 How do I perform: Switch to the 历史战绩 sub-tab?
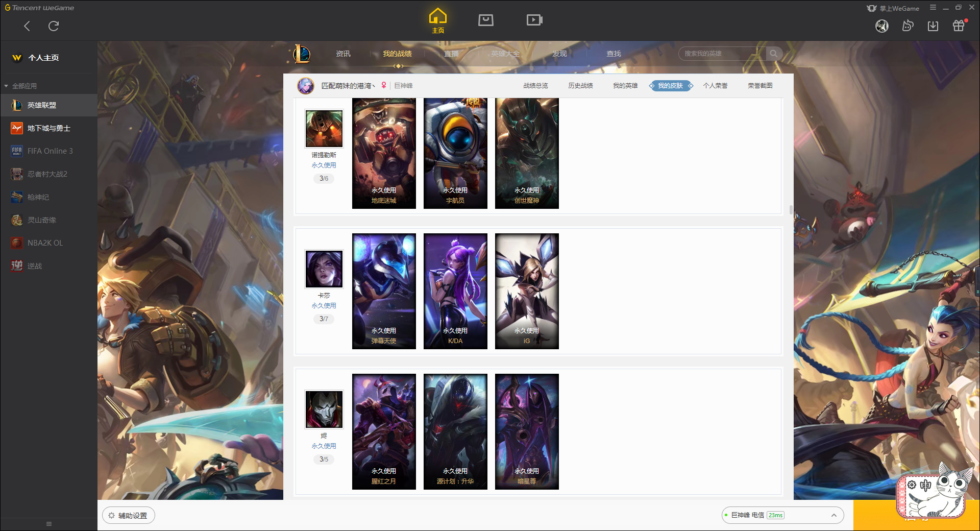(580, 86)
